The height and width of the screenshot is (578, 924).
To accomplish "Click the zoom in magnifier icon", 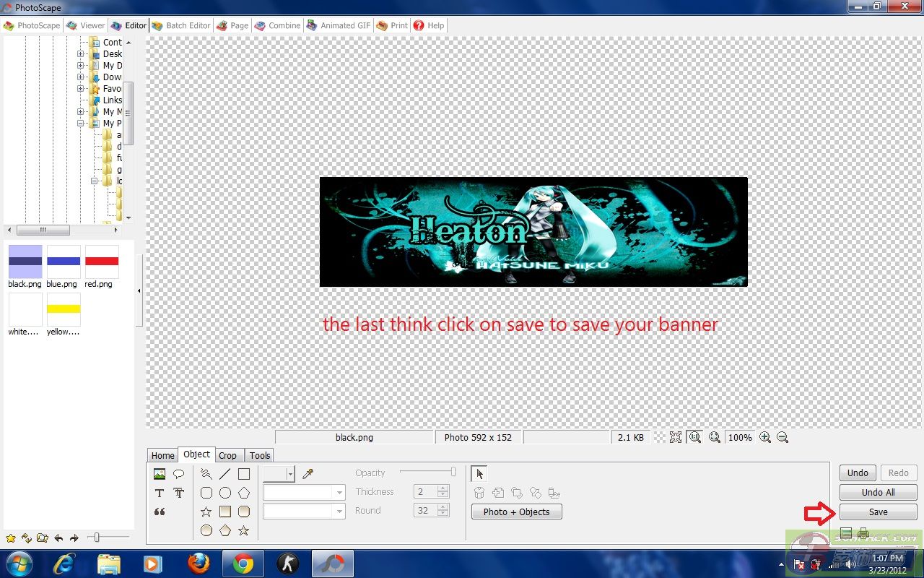I will [x=765, y=437].
